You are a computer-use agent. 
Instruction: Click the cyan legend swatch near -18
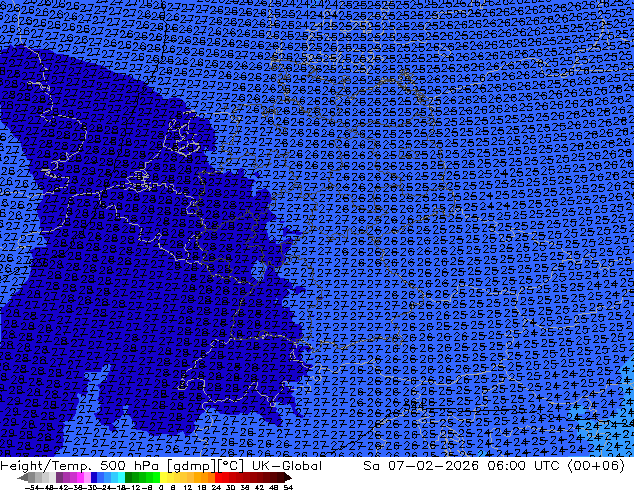pos(122,477)
